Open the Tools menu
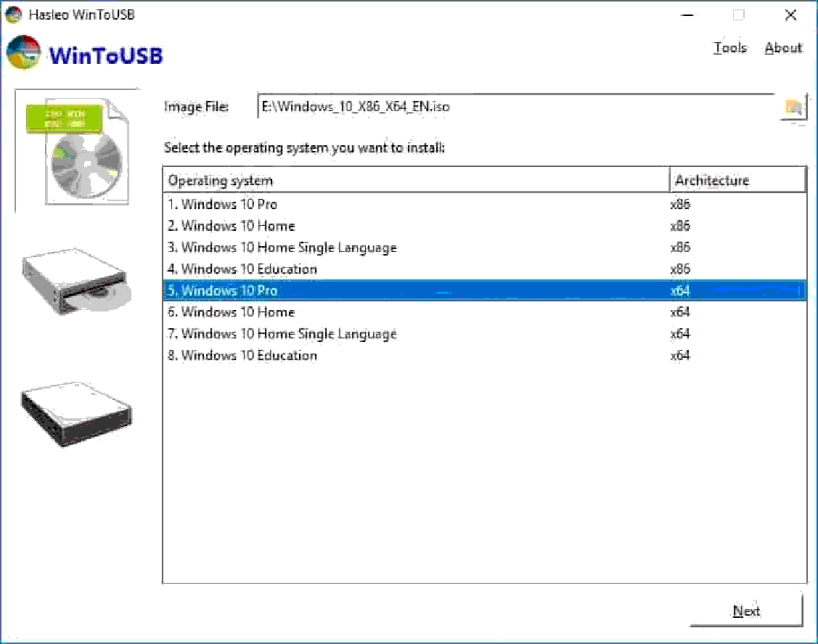This screenshot has height=644, width=818. (x=730, y=48)
